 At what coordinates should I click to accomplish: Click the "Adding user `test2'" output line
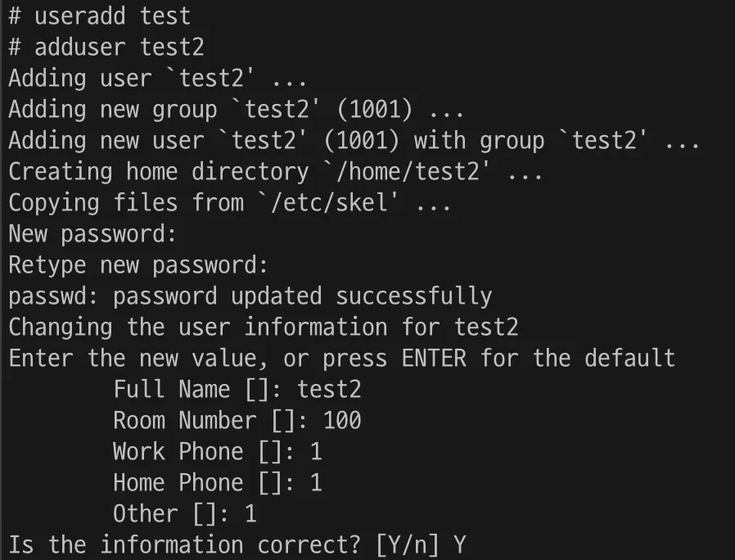click(157, 79)
